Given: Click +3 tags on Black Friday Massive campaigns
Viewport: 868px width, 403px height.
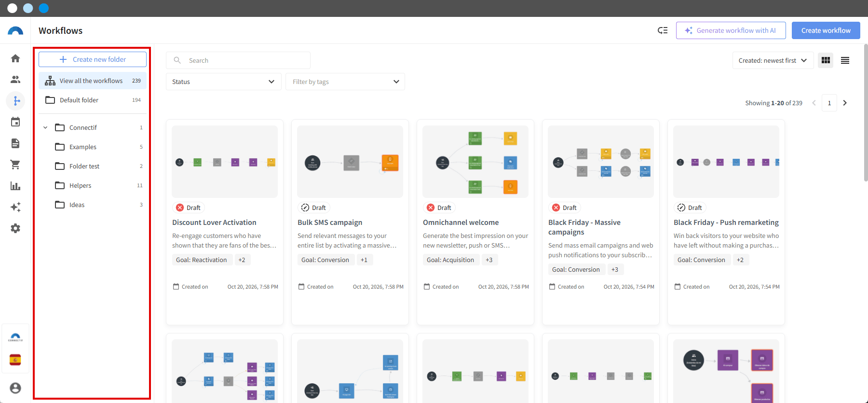Looking at the screenshot, I should tap(615, 269).
